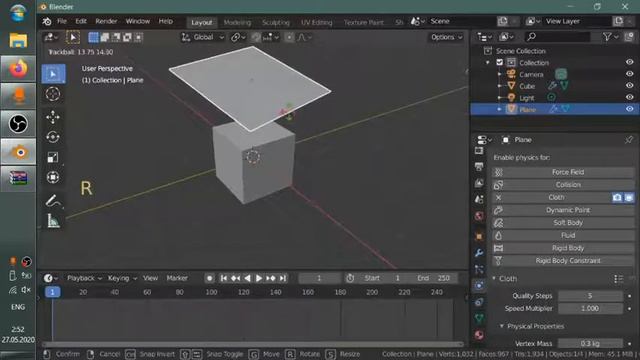This screenshot has height=360, width=640.
Task: Toggle visibility of Collection
Action: tap(629, 62)
